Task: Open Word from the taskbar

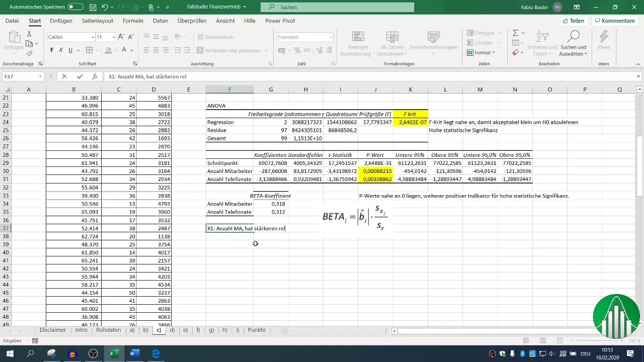Action: 135,354
